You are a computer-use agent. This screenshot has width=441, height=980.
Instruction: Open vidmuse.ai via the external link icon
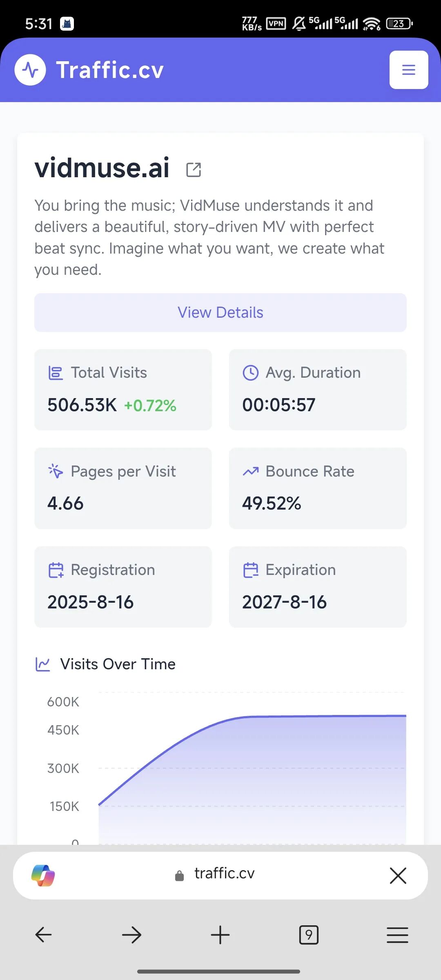194,169
